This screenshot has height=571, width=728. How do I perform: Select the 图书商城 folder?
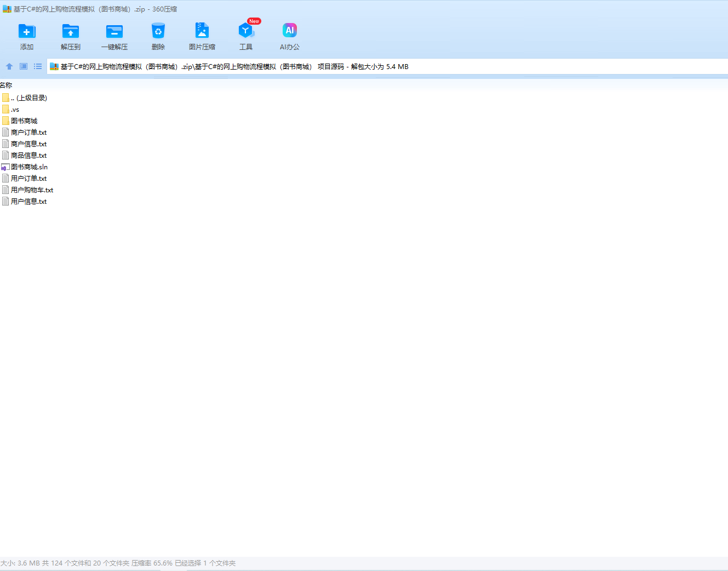pyautogui.click(x=20, y=121)
